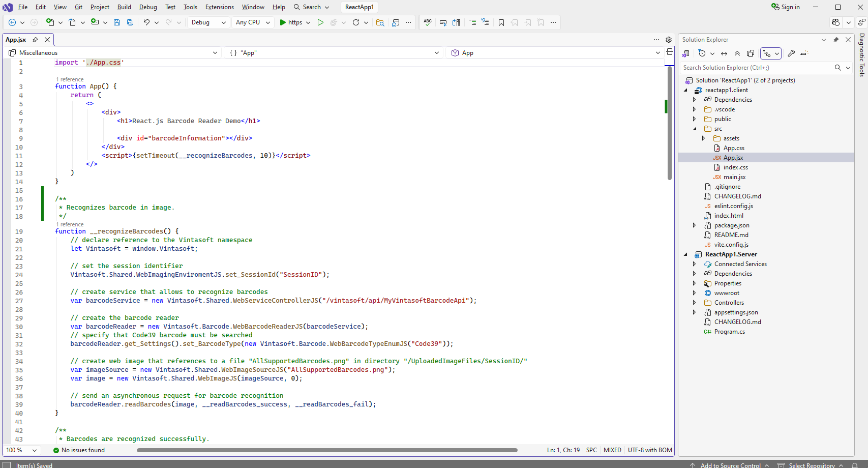868x468 pixels.
Task: Select the App.jsx editor tab
Action: click(x=16, y=39)
